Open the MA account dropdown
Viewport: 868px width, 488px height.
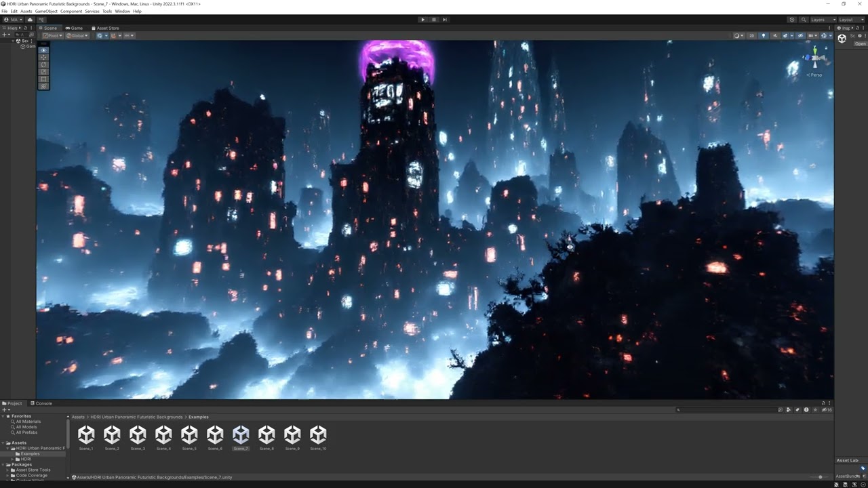[x=13, y=20]
